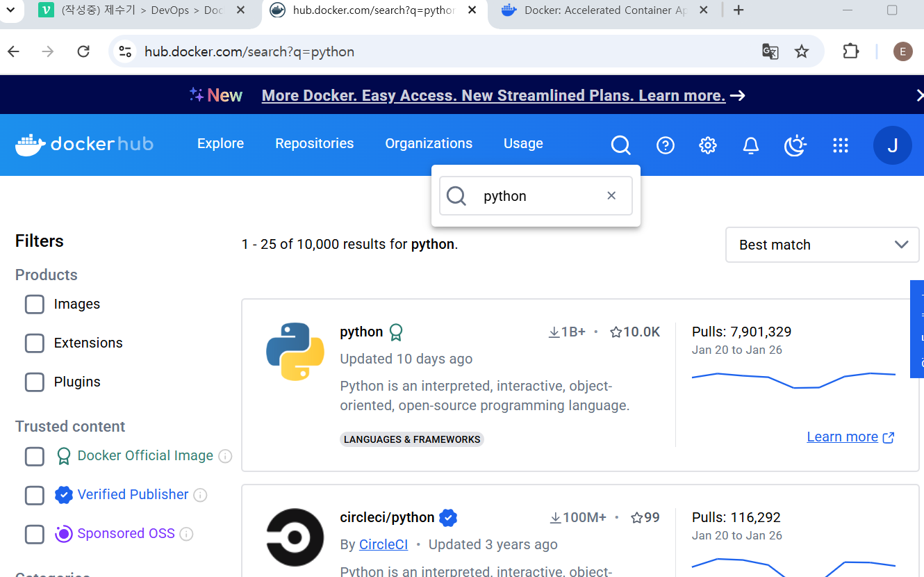Screen dimensions: 924x577
Task: Click the magnifier inside the search box
Action: click(456, 196)
